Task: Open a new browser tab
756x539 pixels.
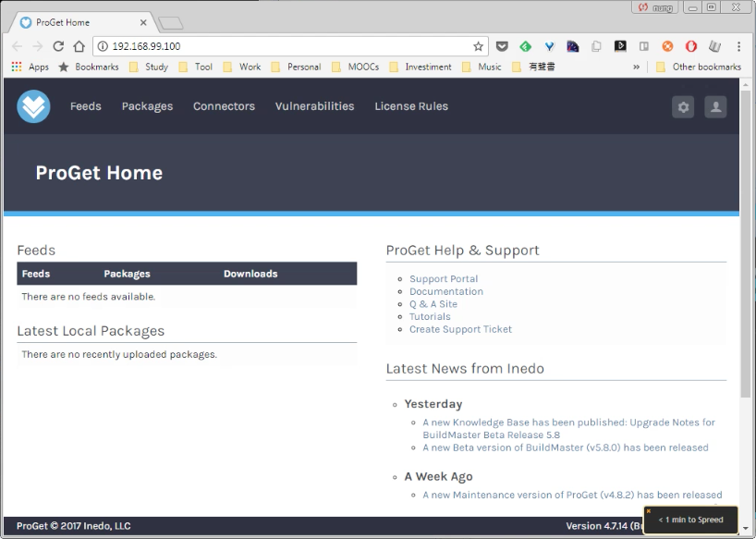Action: 171,23
